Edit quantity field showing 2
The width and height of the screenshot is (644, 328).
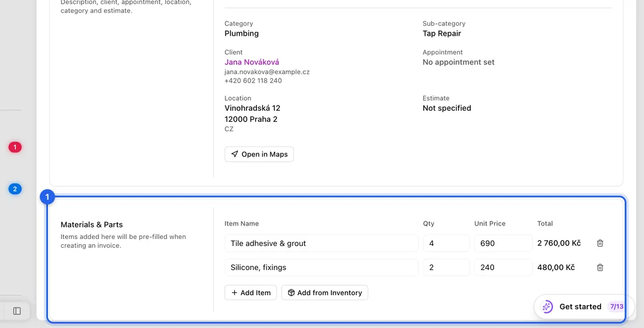pyautogui.click(x=446, y=268)
